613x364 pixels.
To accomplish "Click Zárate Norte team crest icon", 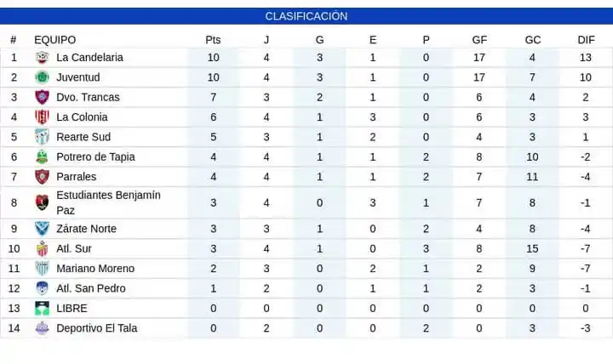I will (42, 229).
